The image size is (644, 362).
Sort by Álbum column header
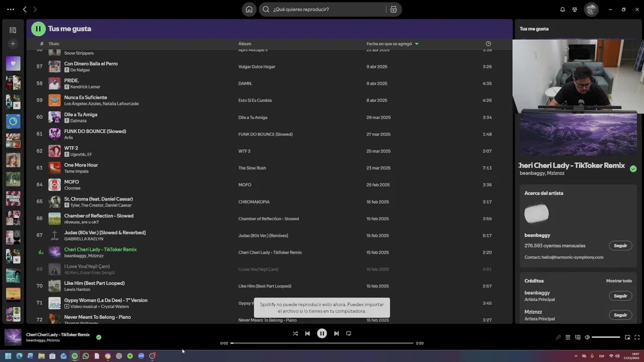(x=245, y=44)
